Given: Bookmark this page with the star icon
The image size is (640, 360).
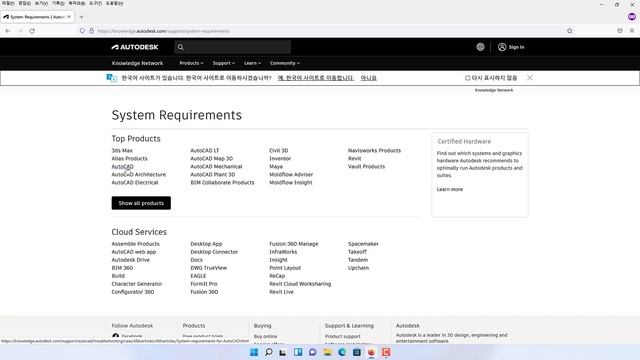Looking at the screenshot, I should [x=570, y=31].
